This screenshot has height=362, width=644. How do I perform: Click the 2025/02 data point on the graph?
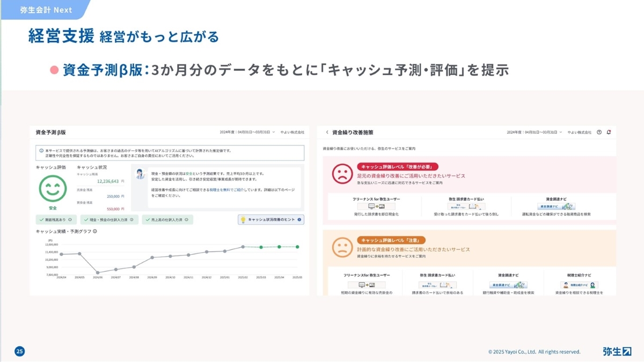tap(243, 247)
